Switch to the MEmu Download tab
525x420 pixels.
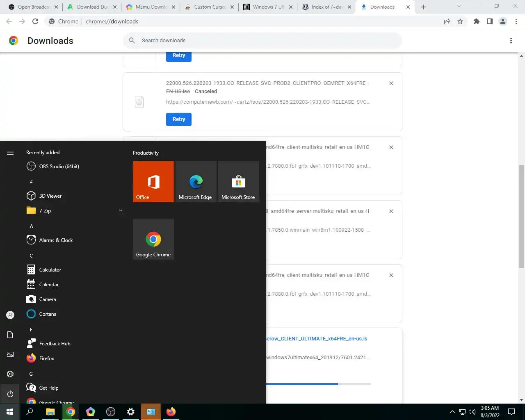(x=151, y=7)
